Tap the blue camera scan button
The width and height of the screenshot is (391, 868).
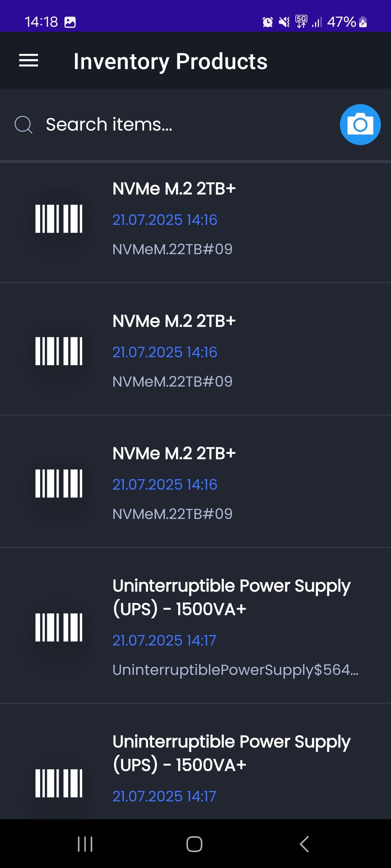[360, 125]
